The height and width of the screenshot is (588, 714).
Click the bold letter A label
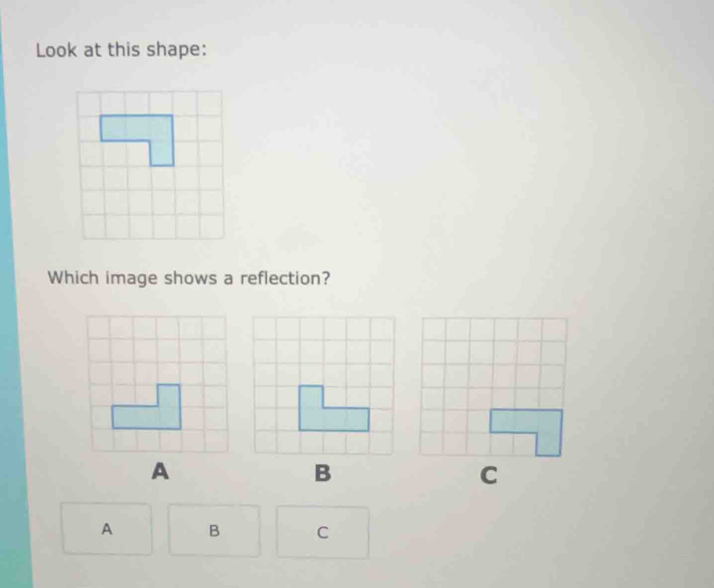[x=160, y=472]
